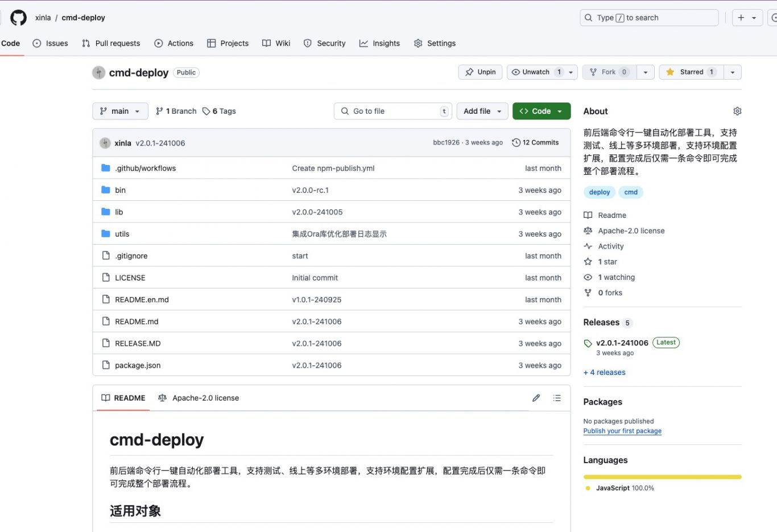Click the book icon next to Readme
This screenshot has height=532, width=777.
pyautogui.click(x=588, y=215)
